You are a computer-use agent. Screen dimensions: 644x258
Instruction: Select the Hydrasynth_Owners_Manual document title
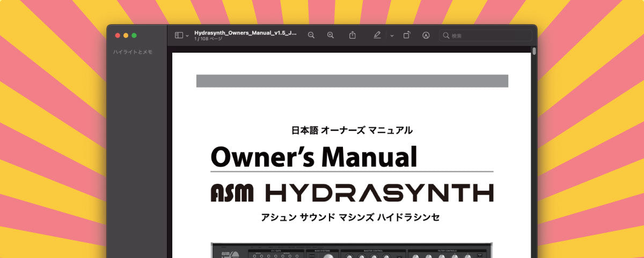246,33
